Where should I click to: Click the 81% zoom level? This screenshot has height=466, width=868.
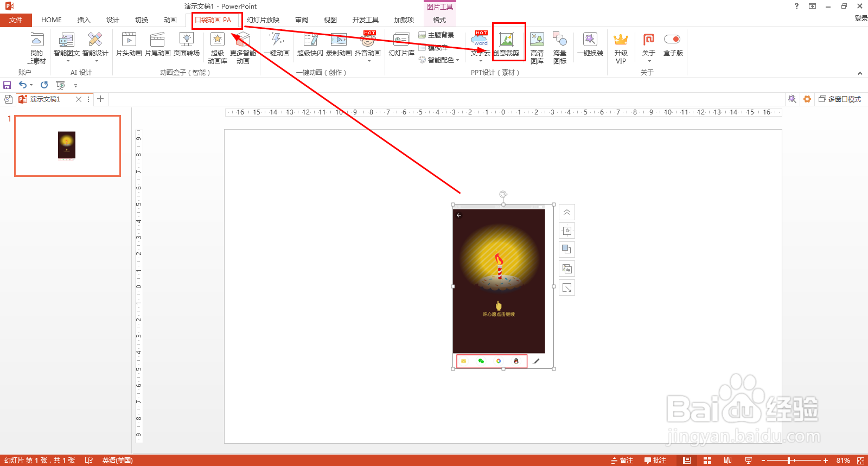843,461
